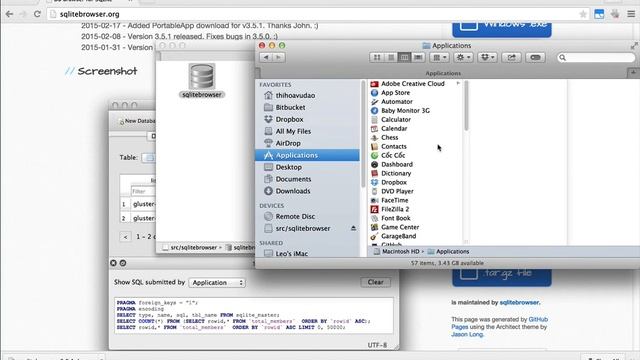This screenshot has height=360, width=640.
Task: Select Dropbox app in Applications list
Action: pyautogui.click(x=394, y=182)
